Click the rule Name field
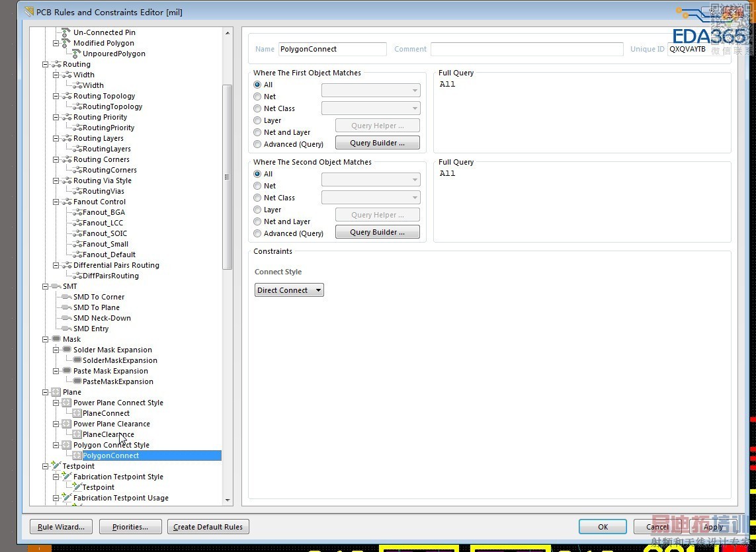Image resolution: width=756 pixels, height=552 pixels. (332, 49)
